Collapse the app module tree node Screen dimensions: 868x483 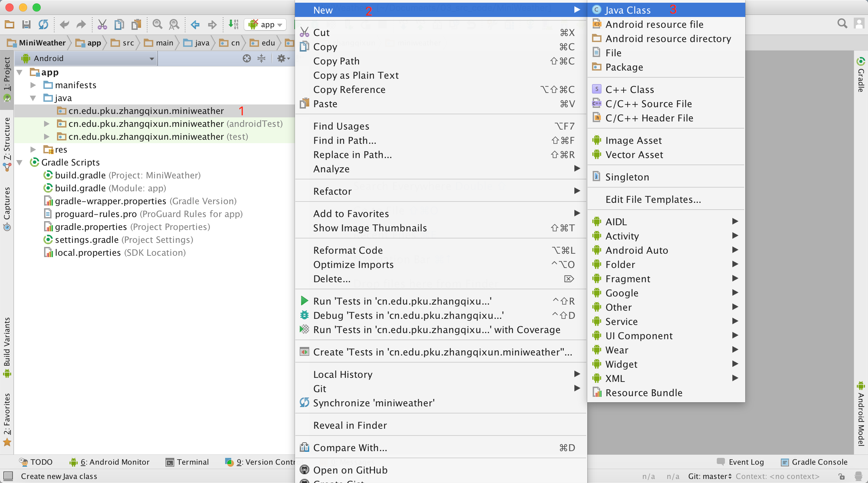coord(20,72)
